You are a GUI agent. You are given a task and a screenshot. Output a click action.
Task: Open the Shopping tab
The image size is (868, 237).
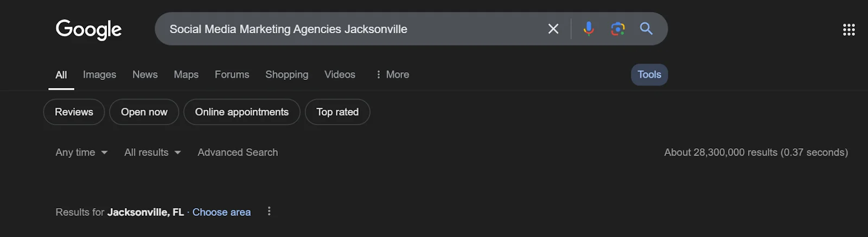286,74
